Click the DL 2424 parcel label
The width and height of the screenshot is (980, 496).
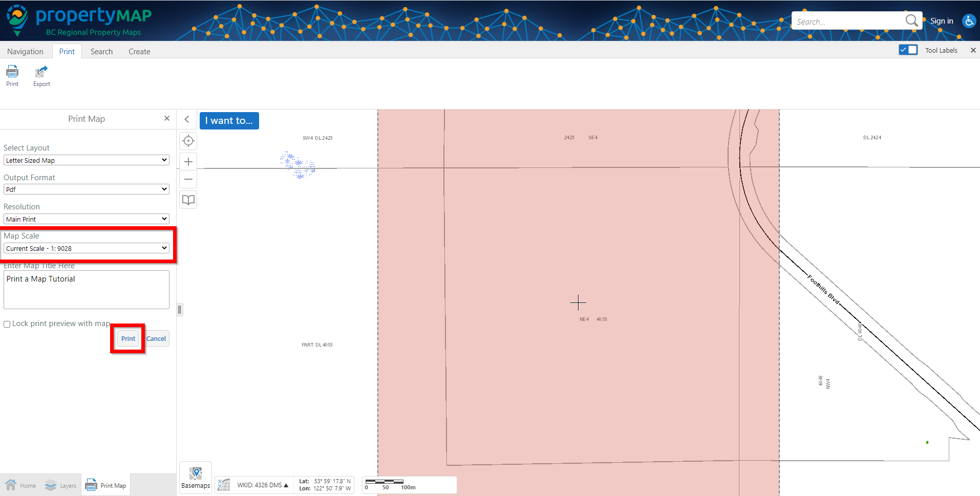pyautogui.click(x=872, y=138)
